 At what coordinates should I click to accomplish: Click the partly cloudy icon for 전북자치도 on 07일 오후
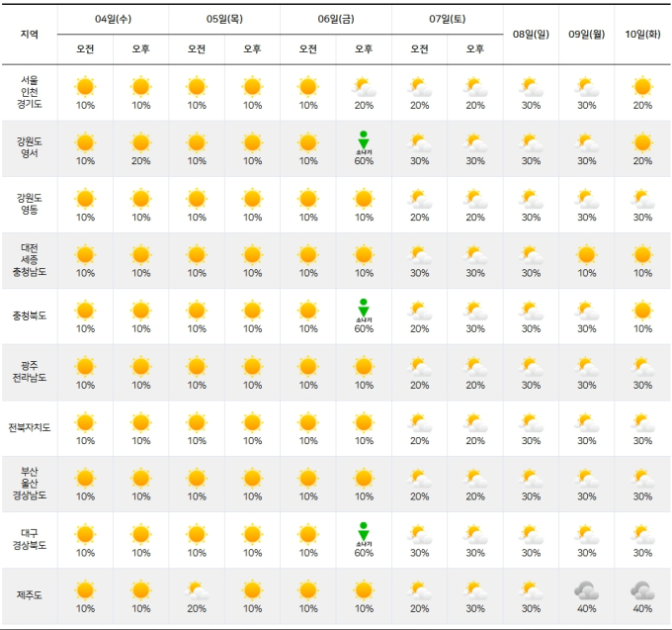(475, 422)
